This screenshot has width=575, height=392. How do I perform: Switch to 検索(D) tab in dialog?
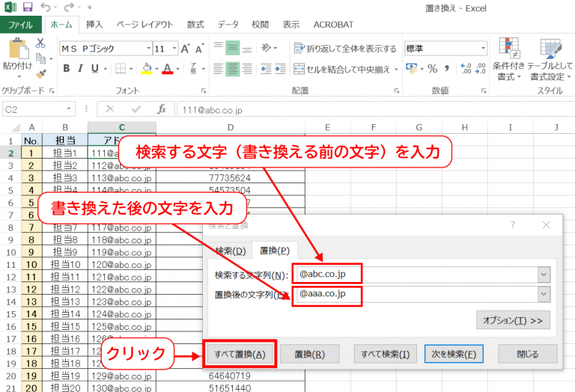(231, 251)
